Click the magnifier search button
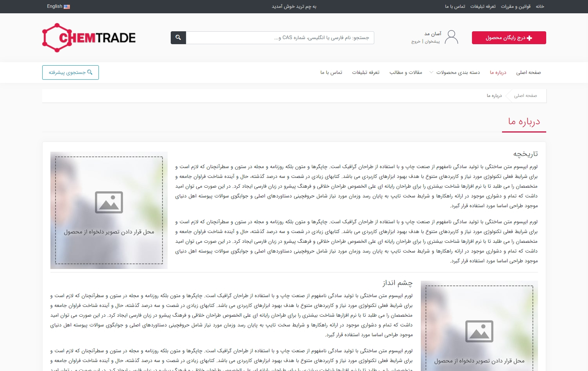Viewport: 588px width, 371px height. (178, 38)
